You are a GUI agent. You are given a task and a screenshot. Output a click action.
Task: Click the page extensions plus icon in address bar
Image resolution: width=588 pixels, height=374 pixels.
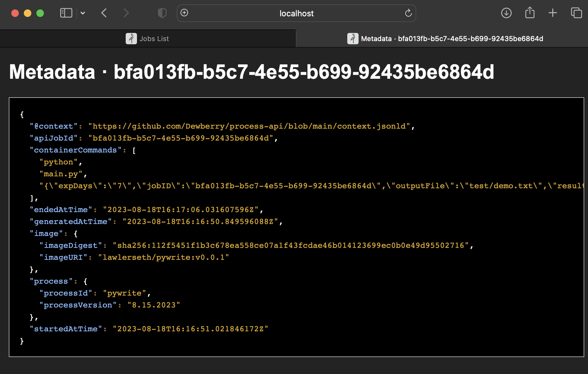click(184, 13)
